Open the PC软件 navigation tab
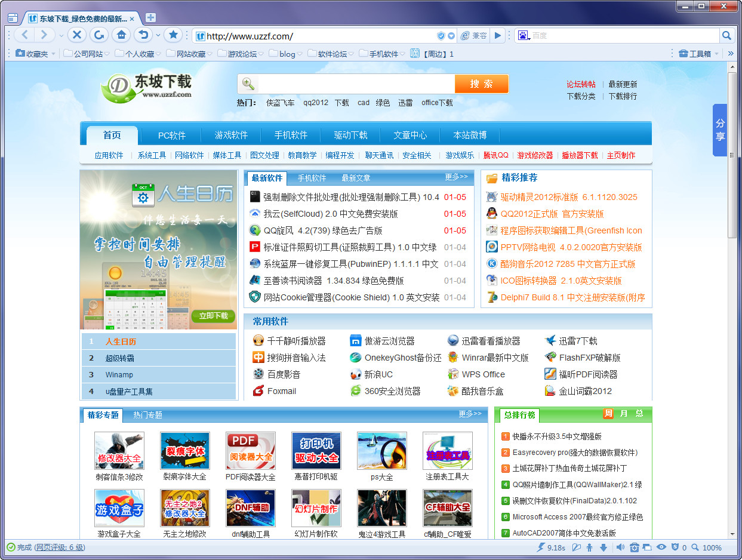 coord(172,136)
